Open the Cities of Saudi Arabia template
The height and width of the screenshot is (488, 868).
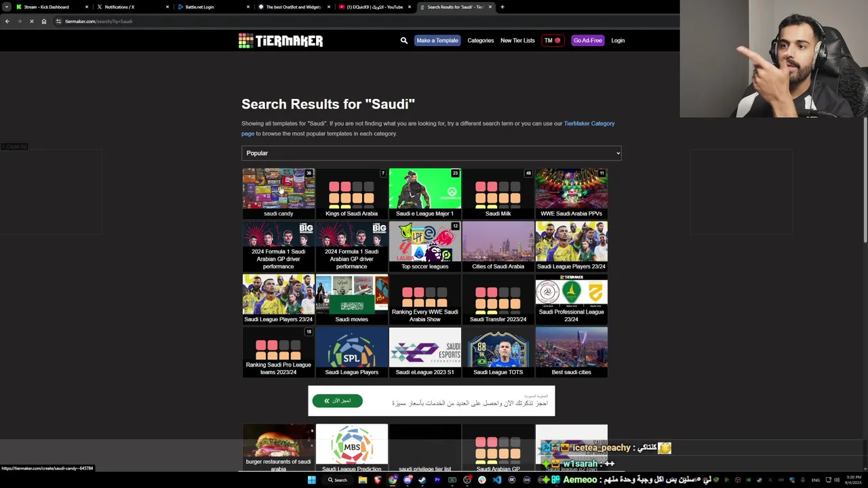498,246
